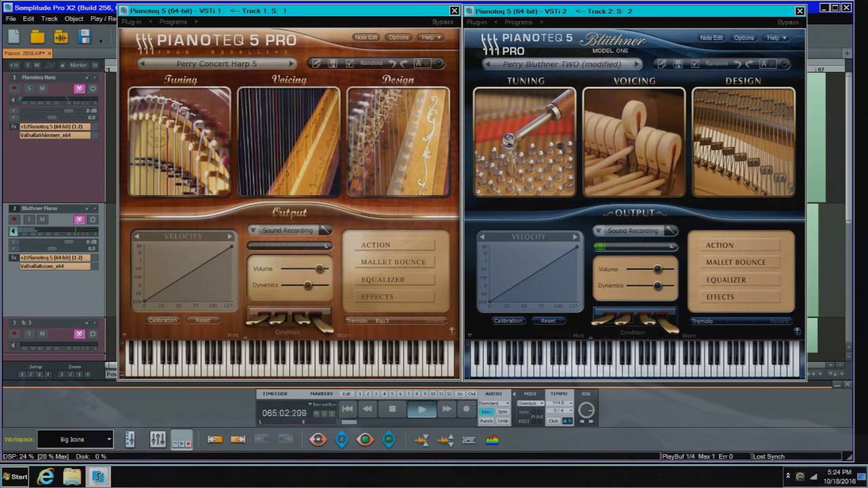Click the pink plugin icon on Pianoteq Harp track

(x=79, y=88)
